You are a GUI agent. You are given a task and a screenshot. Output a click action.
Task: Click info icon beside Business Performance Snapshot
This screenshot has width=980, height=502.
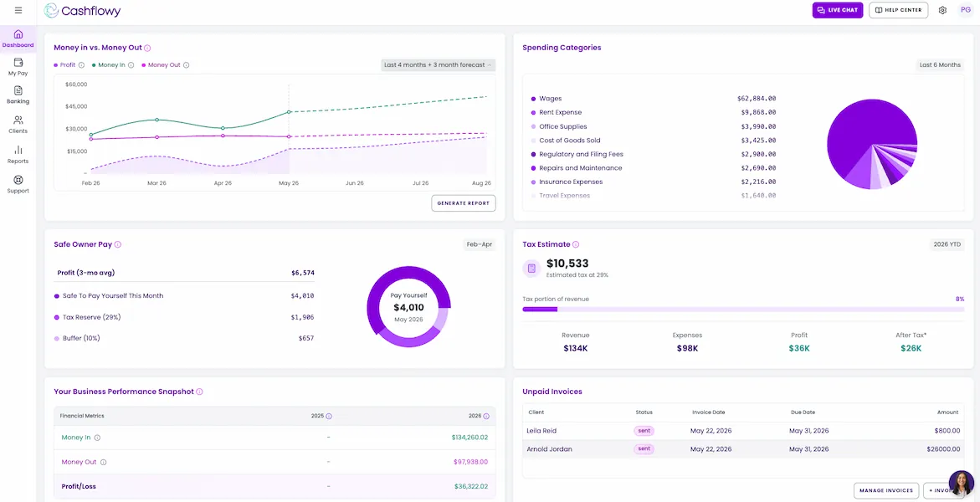click(199, 392)
